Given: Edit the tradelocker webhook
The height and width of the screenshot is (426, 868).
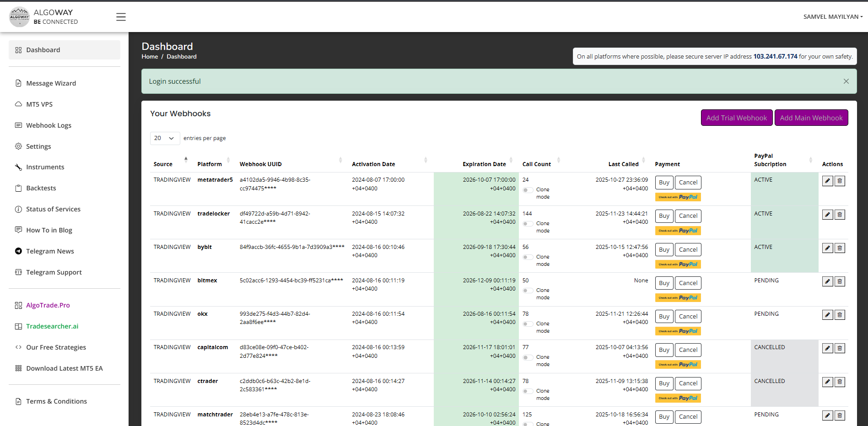Looking at the screenshot, I should (827, 215).
